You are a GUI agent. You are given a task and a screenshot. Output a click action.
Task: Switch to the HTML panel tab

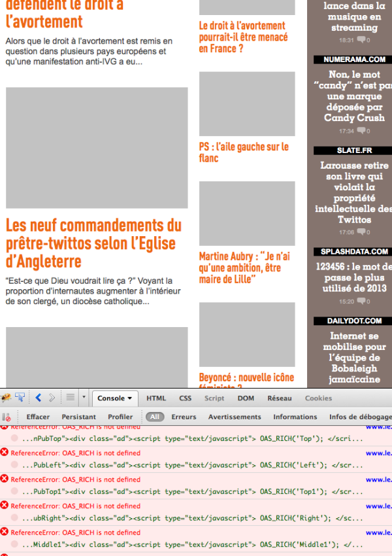[x=156, y=398]
